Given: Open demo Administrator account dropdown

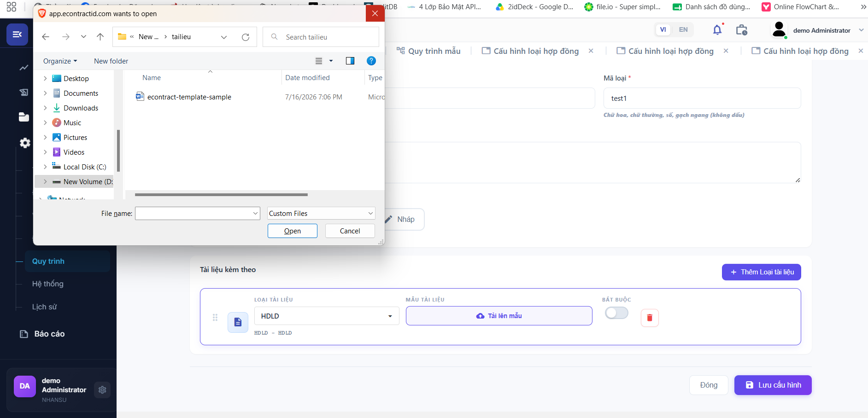Looking at the screenshot, I should pyautogui.click(x=861, y=30).
